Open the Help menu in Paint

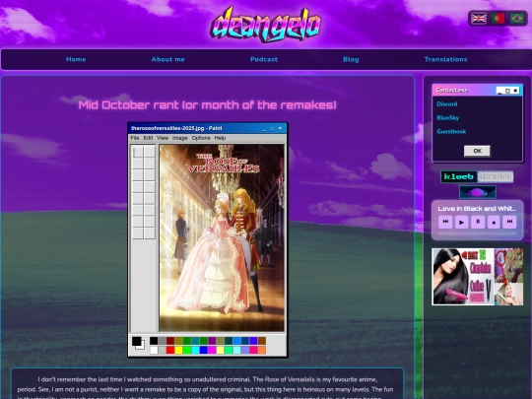click(x=220, y=138)
